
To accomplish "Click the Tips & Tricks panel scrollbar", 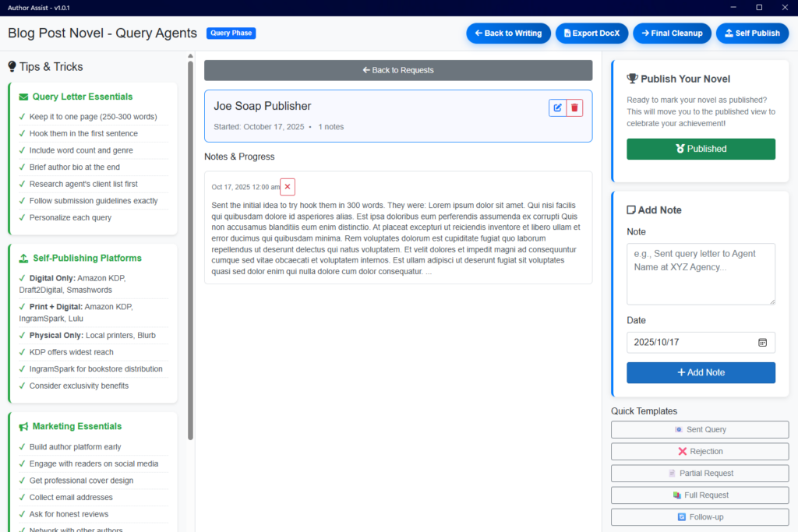I will click(190, 234).
